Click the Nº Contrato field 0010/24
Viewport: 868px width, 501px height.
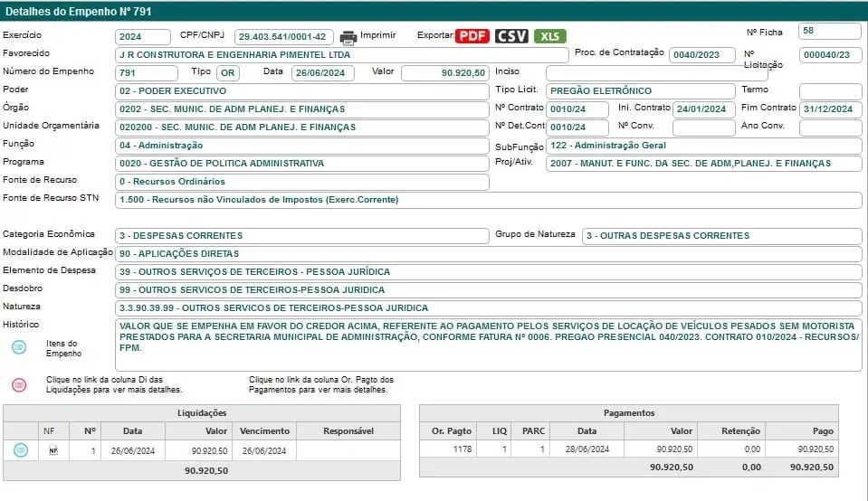(x=577, y=109)
